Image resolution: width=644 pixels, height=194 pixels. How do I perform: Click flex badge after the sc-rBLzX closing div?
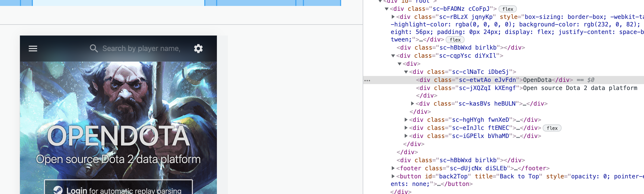tap(455, 40)
